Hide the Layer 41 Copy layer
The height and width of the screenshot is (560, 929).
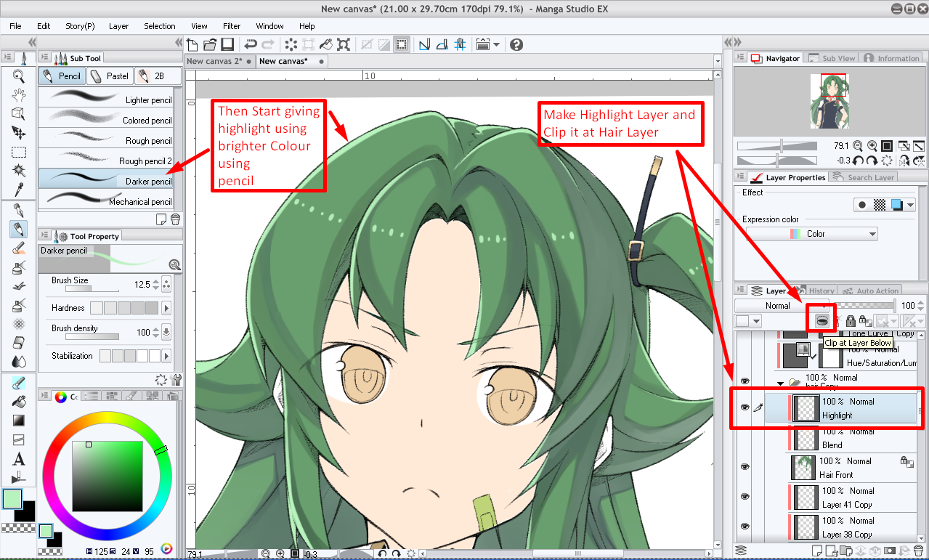coord(745,495)
